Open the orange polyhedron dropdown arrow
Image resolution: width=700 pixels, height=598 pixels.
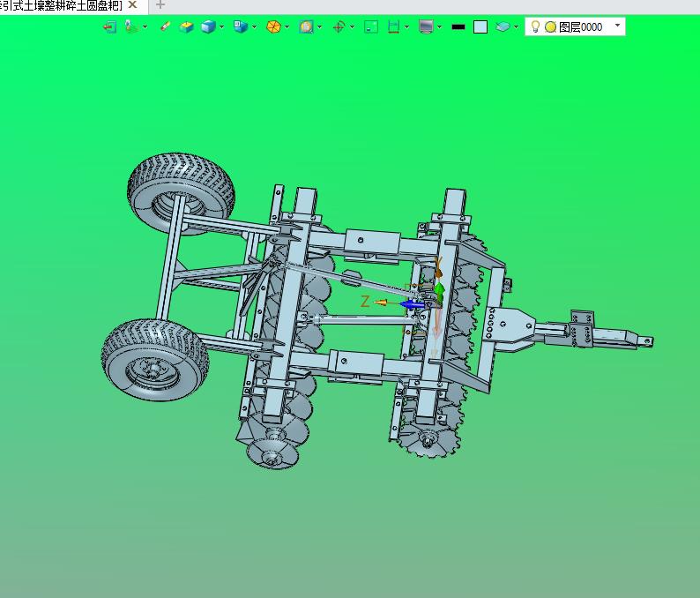287,26
